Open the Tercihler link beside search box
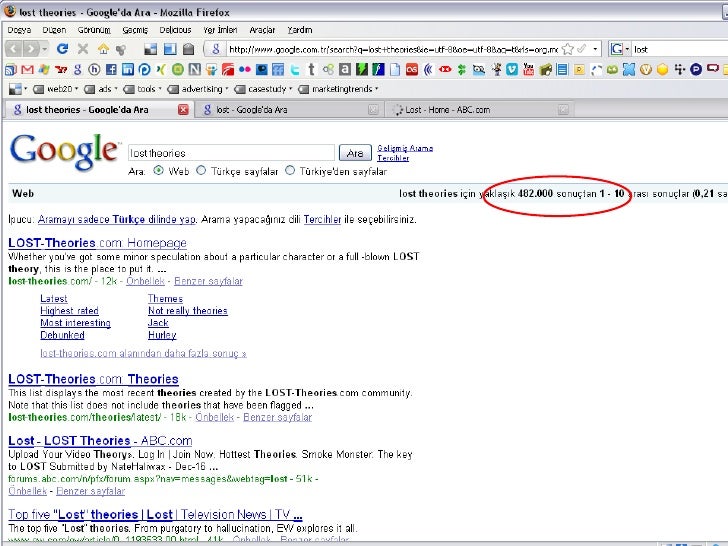This screenshot has height=546, width=728. (393, 158)
